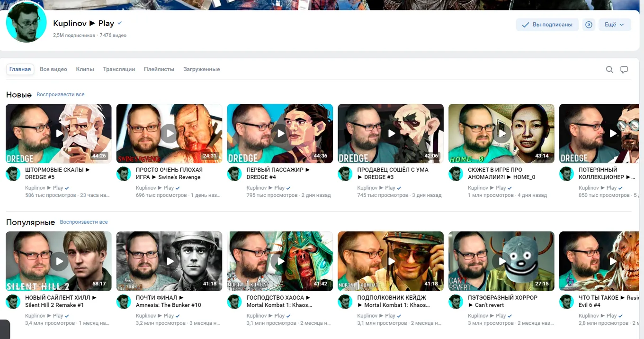Click channel avatar beside ПОТЕРЯННЫЙ КОЛЛЕКЦИОНЕР
This screenshot has width=644, height=339.
point(567,174)
